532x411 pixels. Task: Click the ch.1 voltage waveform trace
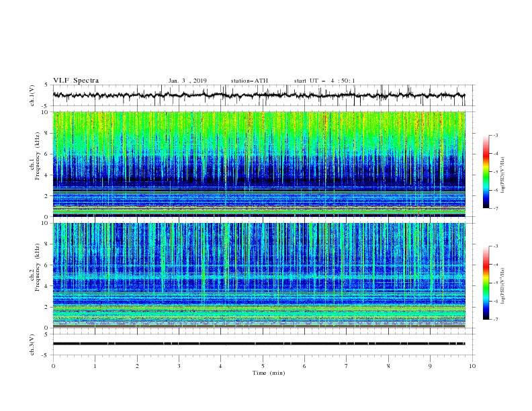[259, 95]
